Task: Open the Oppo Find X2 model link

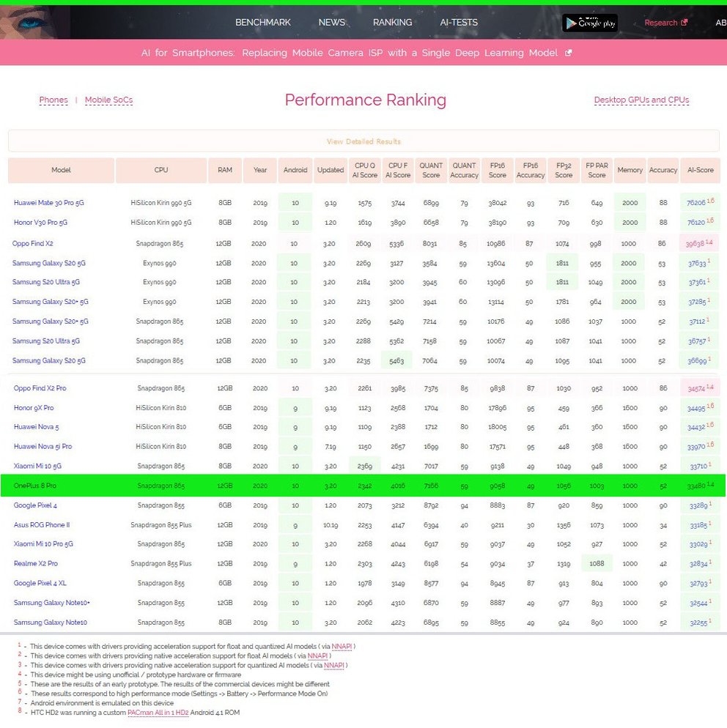Action: [x=32, y=243]
